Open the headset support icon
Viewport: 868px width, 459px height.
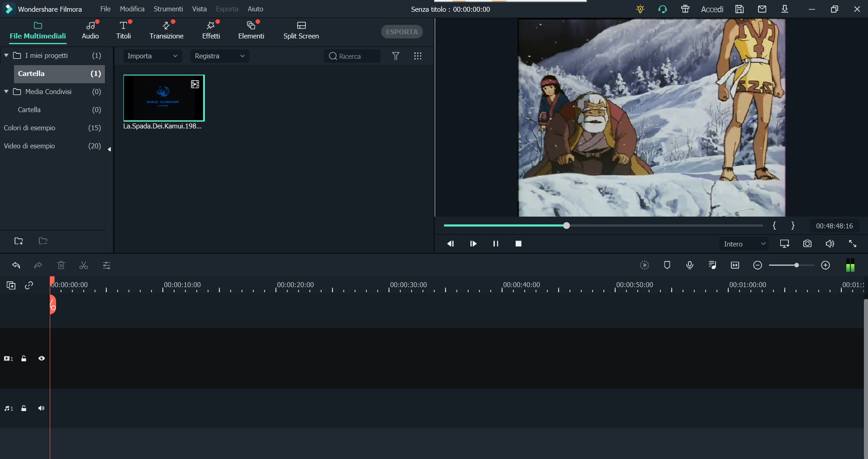663,9
